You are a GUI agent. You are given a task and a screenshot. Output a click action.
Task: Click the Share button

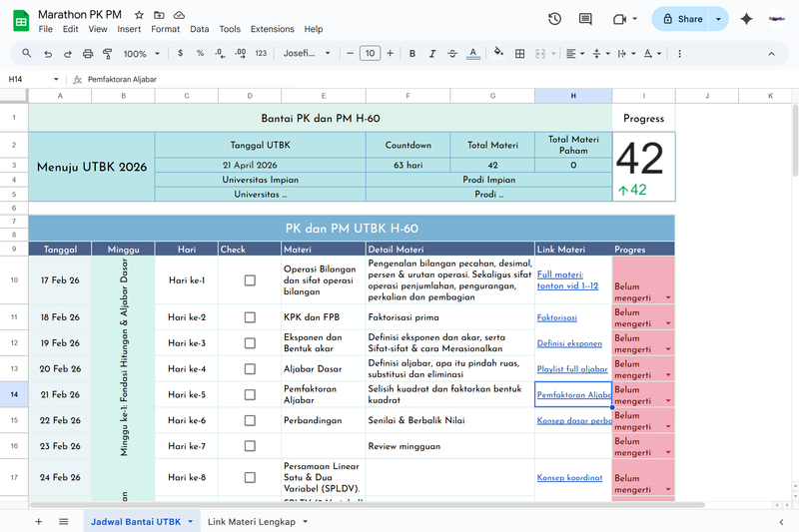(680, 19)
